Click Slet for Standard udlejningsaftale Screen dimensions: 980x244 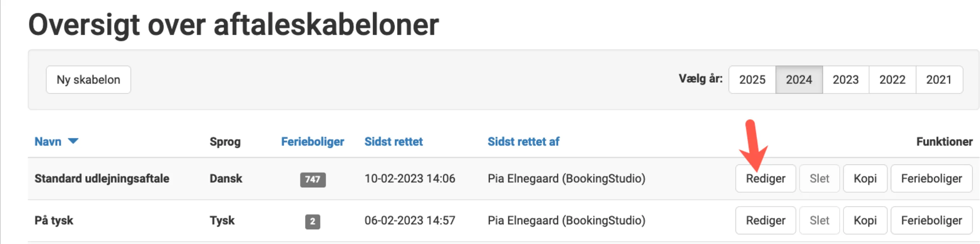tap(819, 178)
